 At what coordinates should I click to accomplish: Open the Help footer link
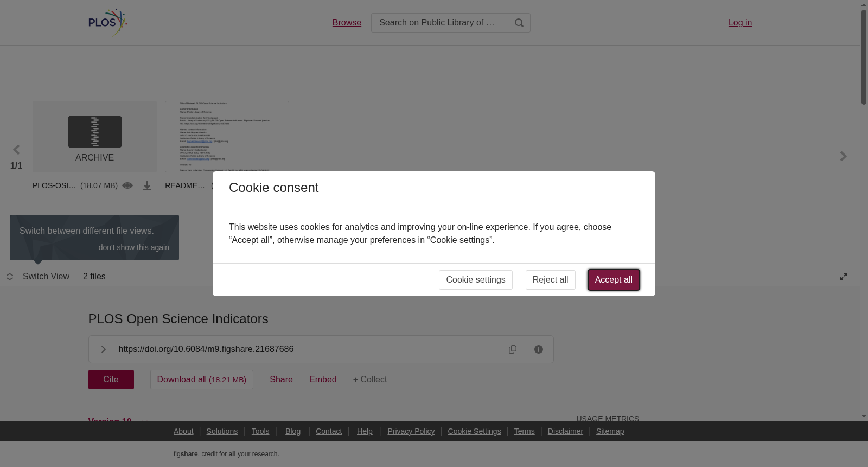pos(365,431)
